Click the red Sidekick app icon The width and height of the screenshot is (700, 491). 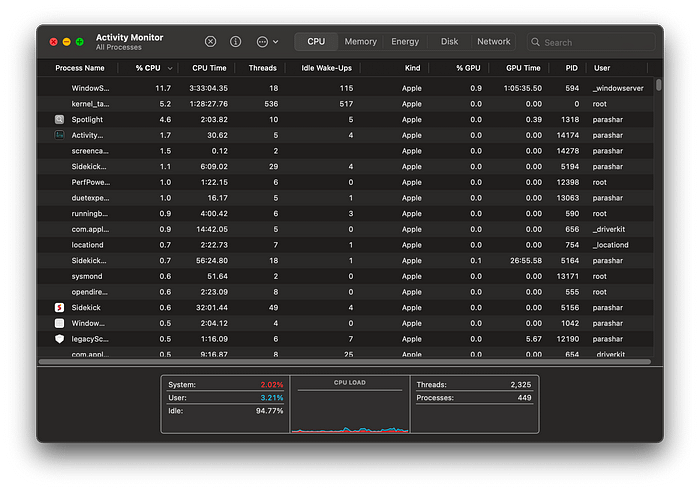(59, 308)
